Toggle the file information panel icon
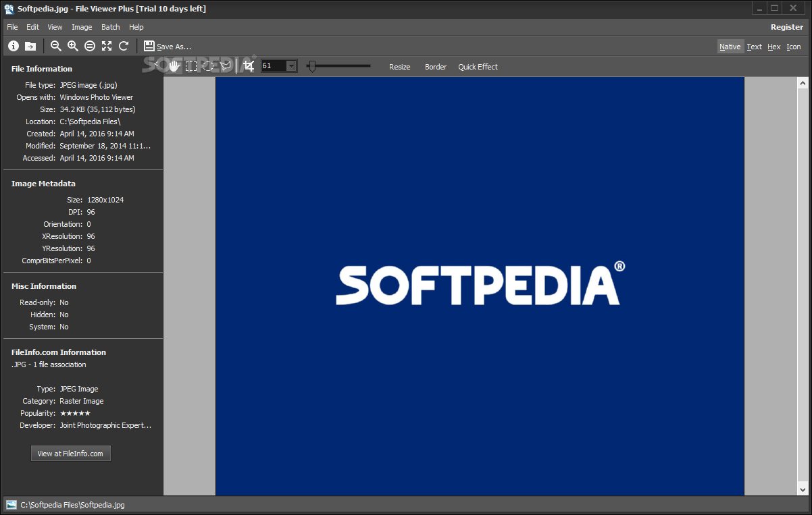 tap(14, 46)
